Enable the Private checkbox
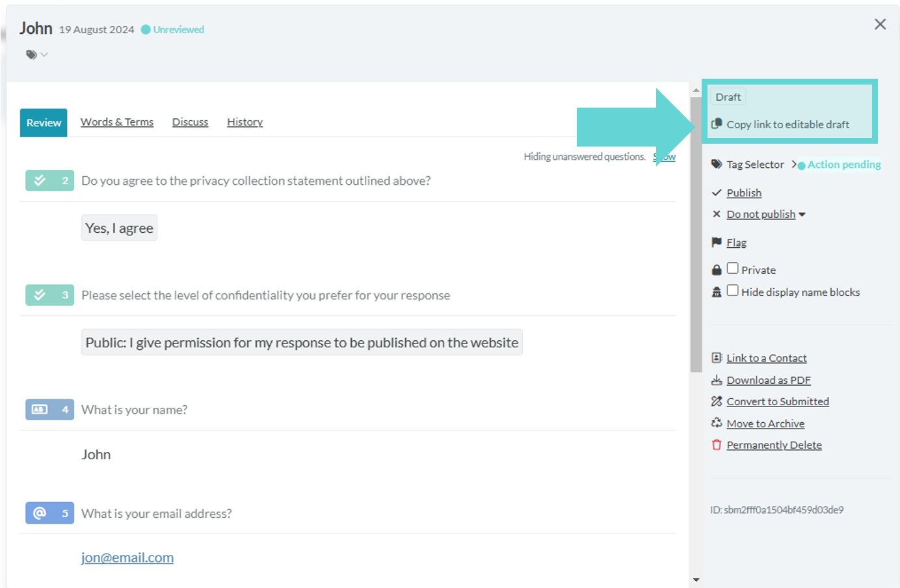 pyautogui.click(x=733, y=268)
